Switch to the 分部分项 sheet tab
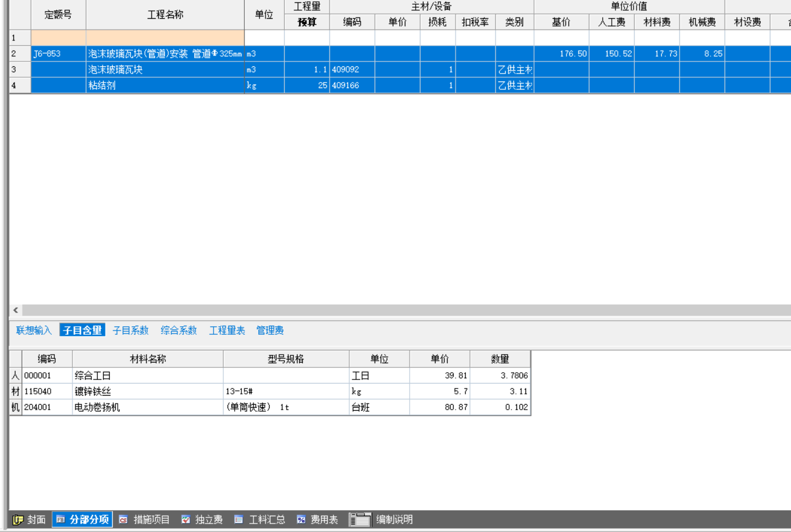The image size is (791, 532). (x=83, y=519)
